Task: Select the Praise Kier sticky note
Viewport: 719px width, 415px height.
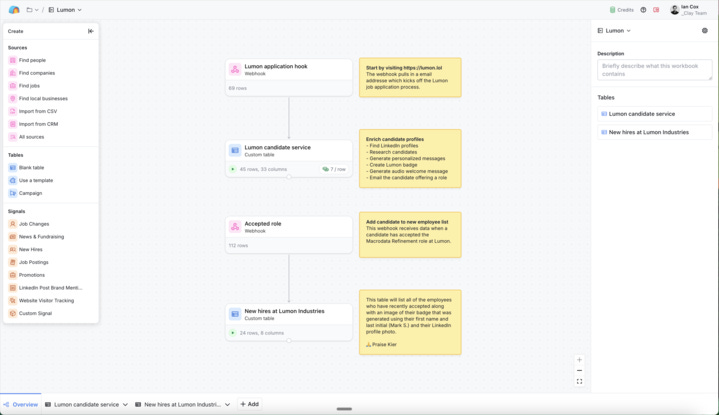Action: (x=410, y=322)
